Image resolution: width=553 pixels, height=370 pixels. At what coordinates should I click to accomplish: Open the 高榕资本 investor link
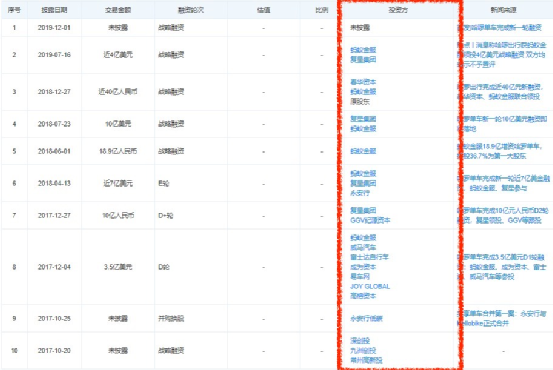point(363,296)
